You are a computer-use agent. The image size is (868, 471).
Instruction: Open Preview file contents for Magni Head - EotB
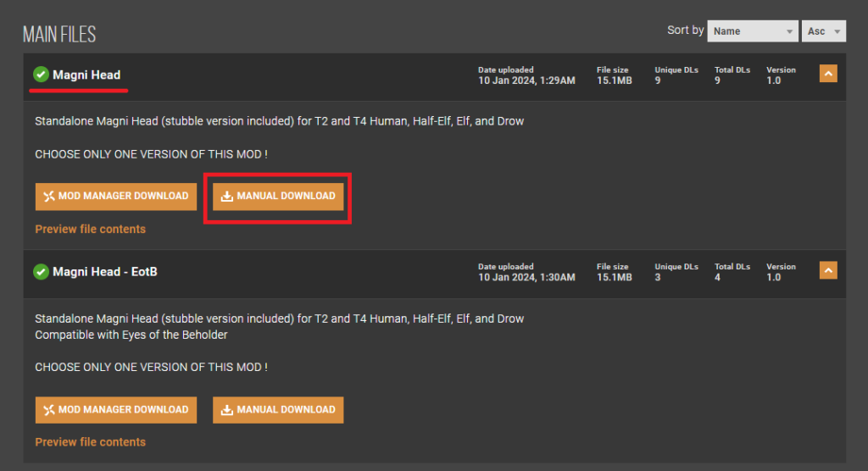point(90,442)
